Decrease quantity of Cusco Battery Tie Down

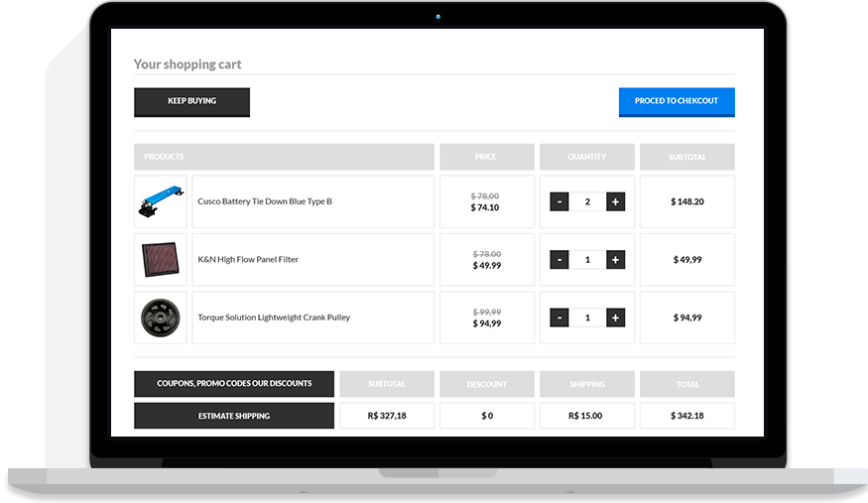(x=558, y=201)
